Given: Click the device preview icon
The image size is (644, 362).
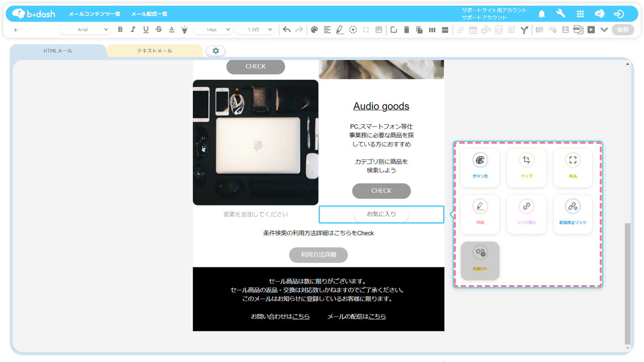Looking at the screenshot, I should (x=578, y=30).
